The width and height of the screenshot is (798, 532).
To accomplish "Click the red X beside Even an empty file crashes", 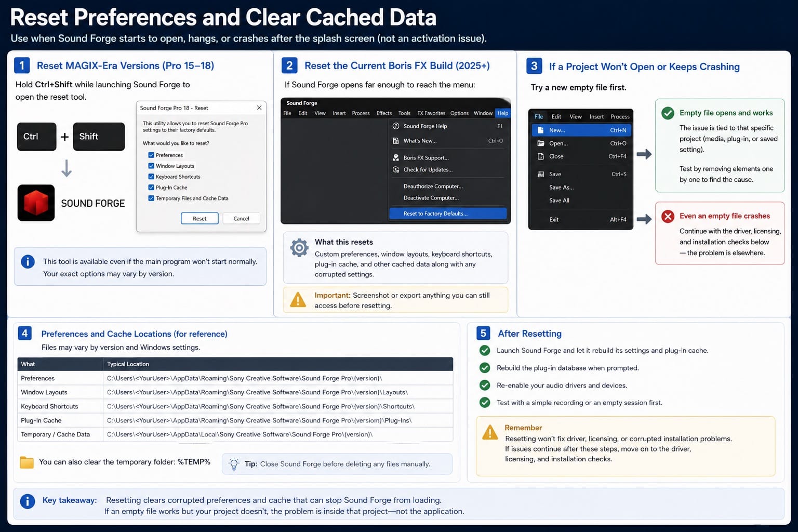I will [x=668, y=216].
